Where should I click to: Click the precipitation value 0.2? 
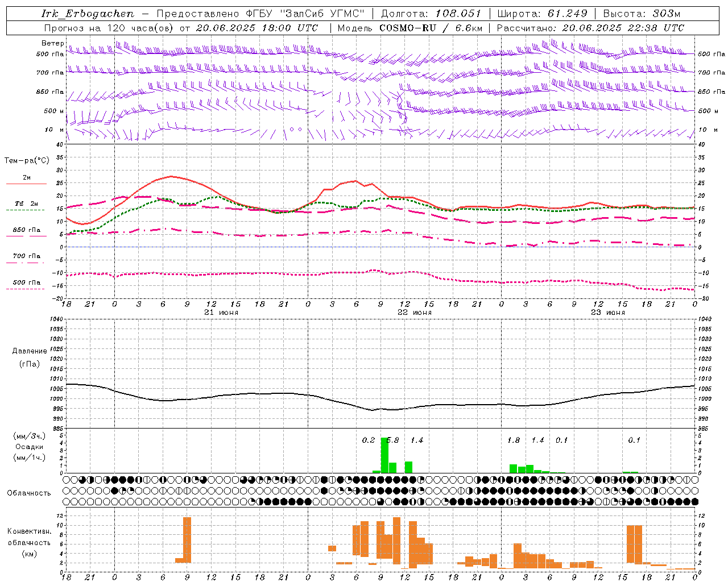pyautogui.click(x=369, y=440)
